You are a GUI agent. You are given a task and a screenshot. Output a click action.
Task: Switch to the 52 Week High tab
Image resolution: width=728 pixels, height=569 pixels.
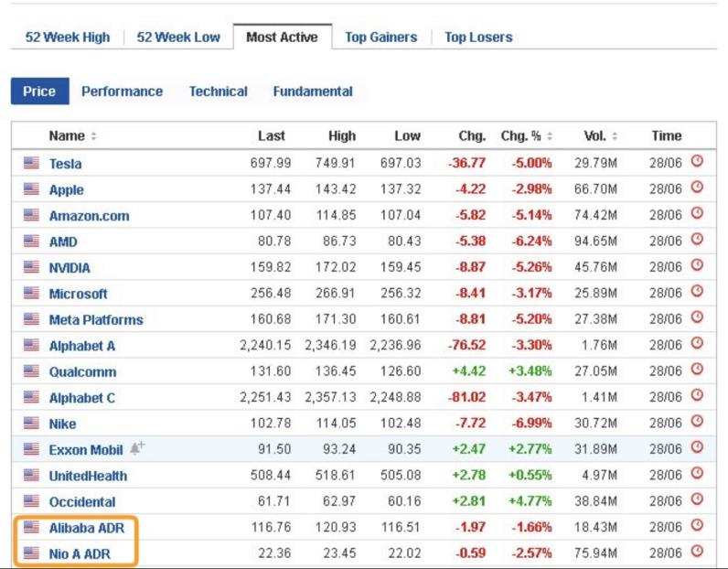(x=68, y=38)
